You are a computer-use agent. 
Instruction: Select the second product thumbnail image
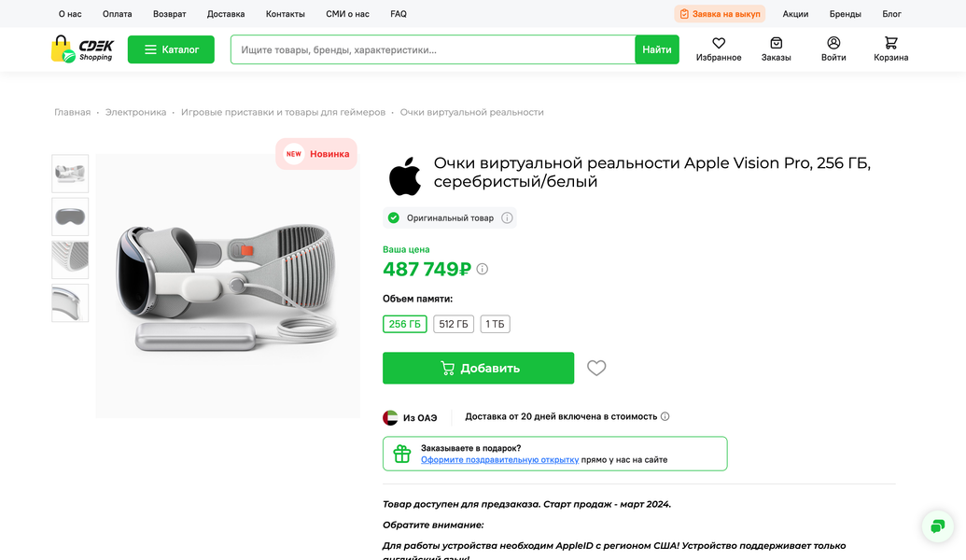click(70, 217)
